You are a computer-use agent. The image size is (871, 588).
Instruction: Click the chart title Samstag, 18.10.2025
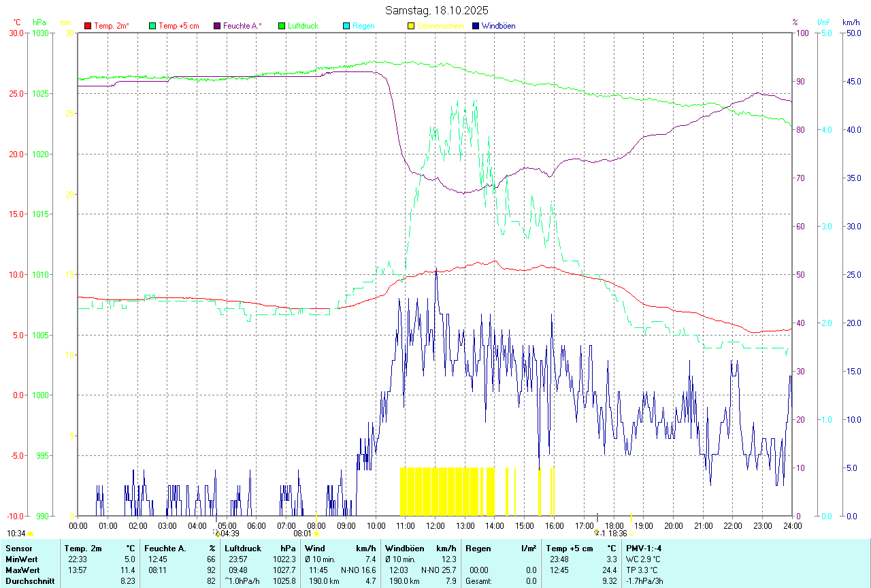436,10
